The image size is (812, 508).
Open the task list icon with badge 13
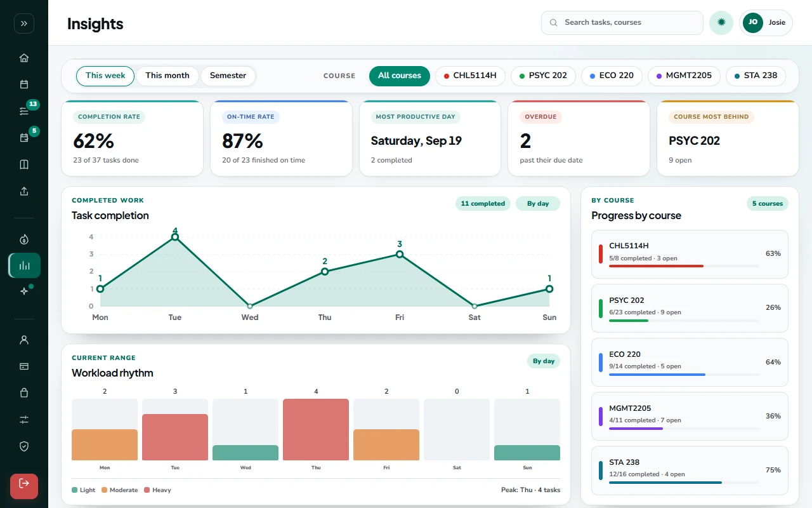tap(24, 111)
